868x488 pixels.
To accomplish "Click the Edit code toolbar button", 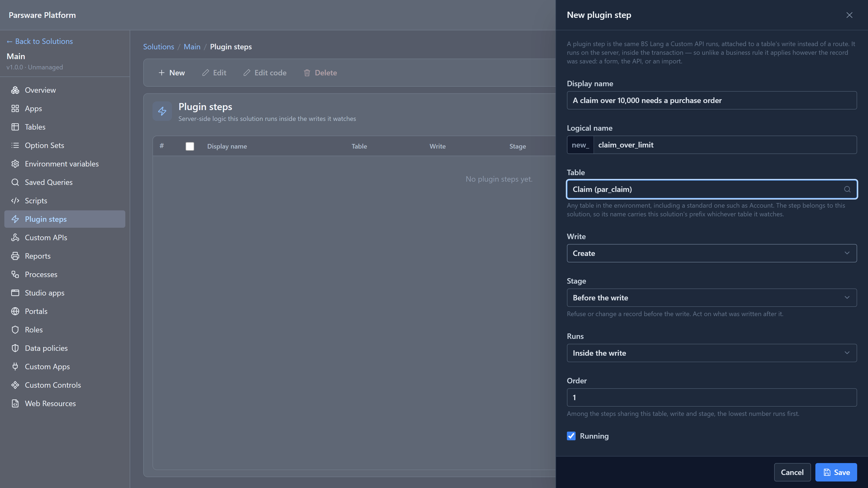I will (x=265, y=73).
